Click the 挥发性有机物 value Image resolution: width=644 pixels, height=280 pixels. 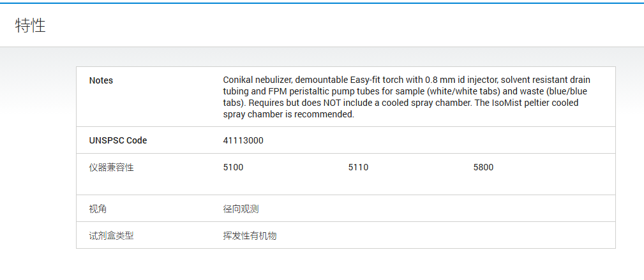(x=250, y=235)
